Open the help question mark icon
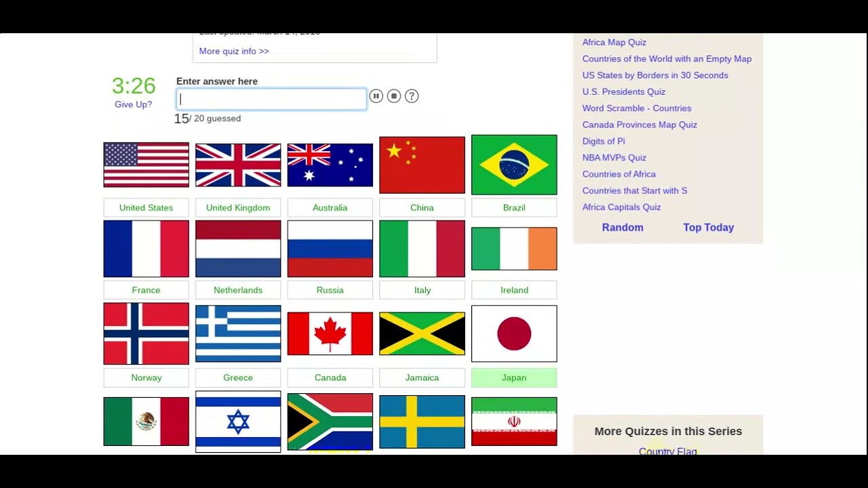Image resolution: width=868 pixels, height=488 pixels. (x=412, y=96)
